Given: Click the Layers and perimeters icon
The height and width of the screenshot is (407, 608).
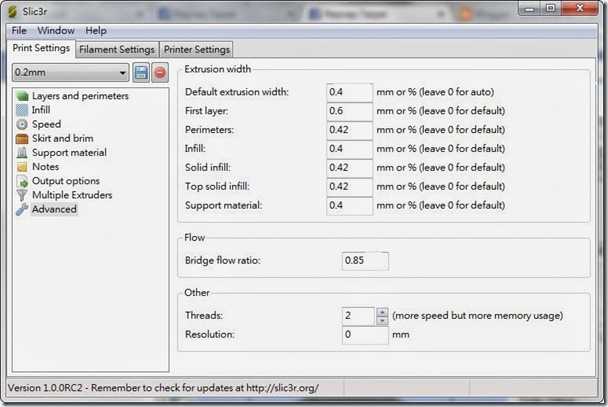Looking at the screenshot, I should click(22, 96).
